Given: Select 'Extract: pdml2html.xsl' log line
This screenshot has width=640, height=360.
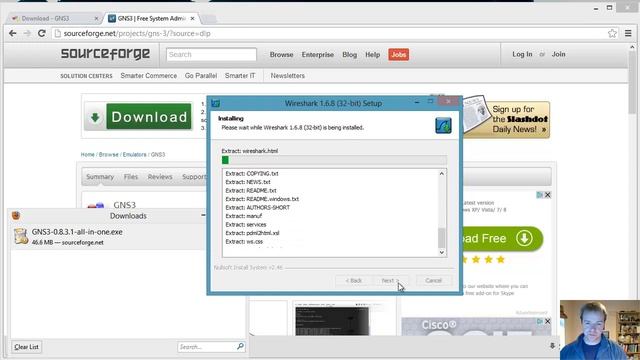Looking at the screenshot, I should (x=252, y=233).
